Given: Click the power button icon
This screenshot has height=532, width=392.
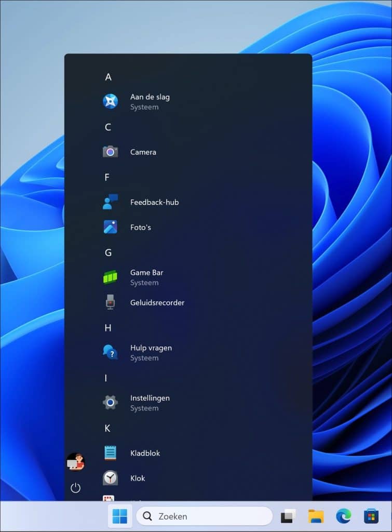Looking at the screenshot, I should click(x=76, y=488).
